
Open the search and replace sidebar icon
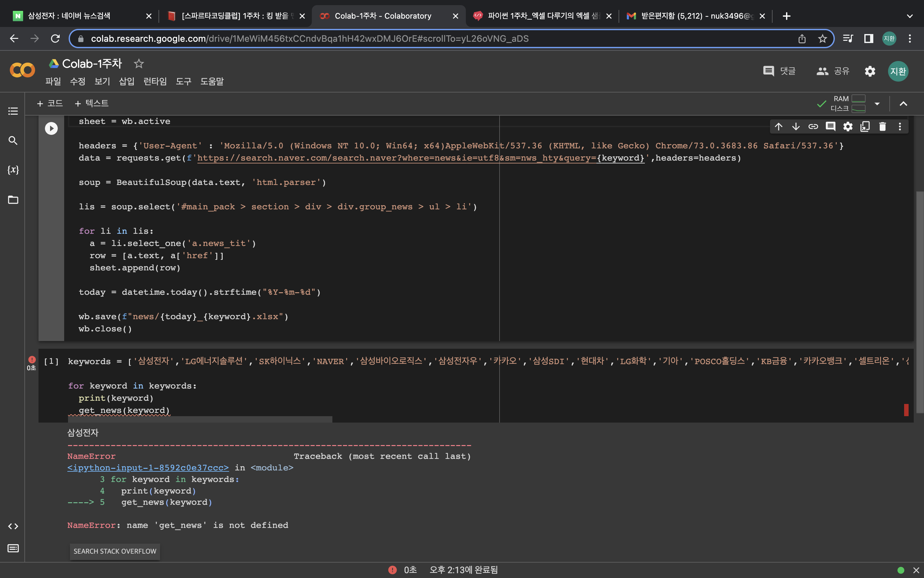(x=13, y=140)
